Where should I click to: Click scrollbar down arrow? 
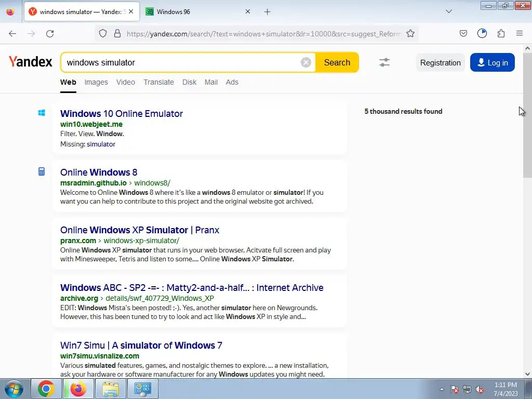(x=527, y=374)
